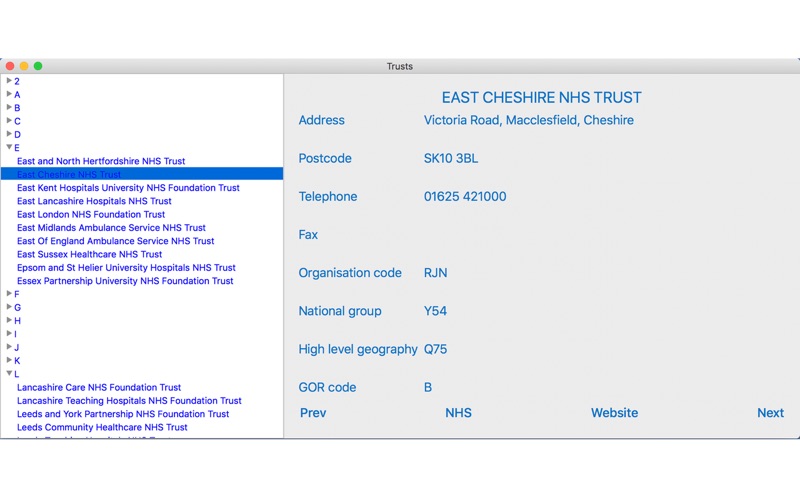The image size is (800, 500).
Task: Expand the G group triangle
Action: click(9, 307)
